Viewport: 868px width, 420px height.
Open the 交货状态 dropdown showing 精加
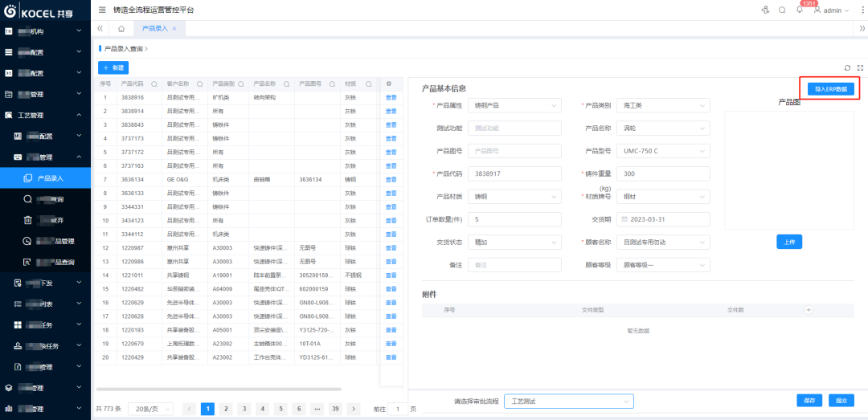pos(514,242)
